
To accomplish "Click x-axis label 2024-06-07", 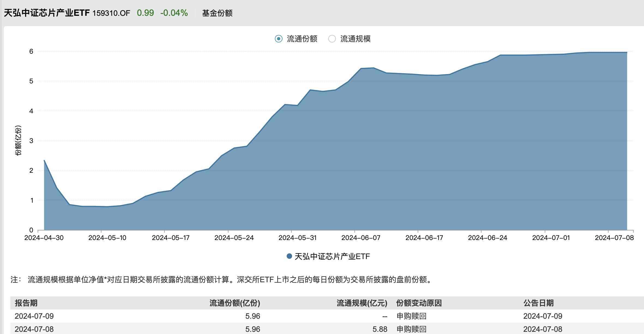I will [x=361, y=238].
